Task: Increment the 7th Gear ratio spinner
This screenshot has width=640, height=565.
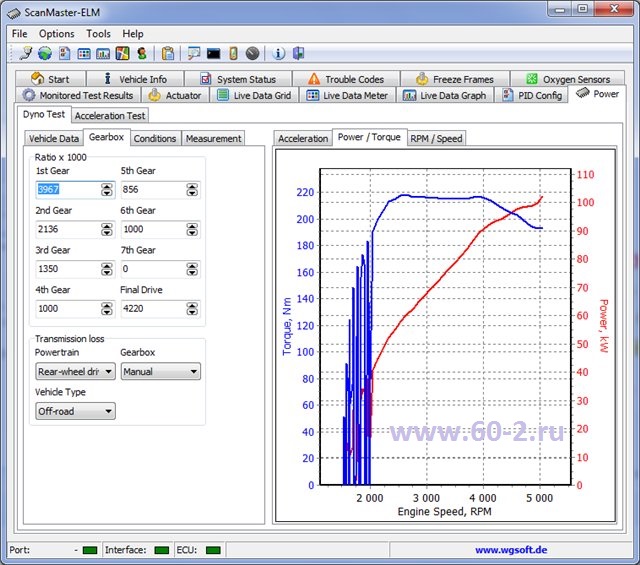Action: tap(192, 265)
